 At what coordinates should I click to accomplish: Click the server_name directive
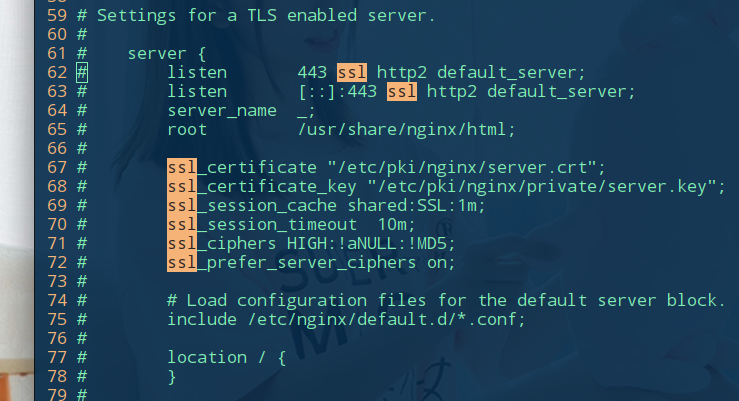222,111
